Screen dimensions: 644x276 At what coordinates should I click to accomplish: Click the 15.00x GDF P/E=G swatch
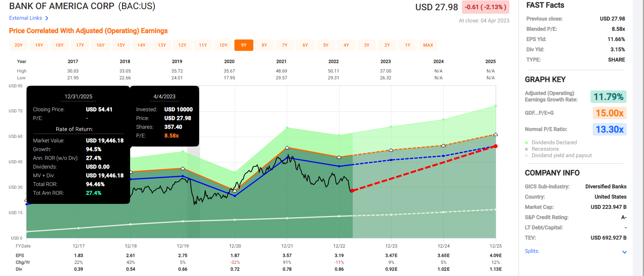click(609, 113)
